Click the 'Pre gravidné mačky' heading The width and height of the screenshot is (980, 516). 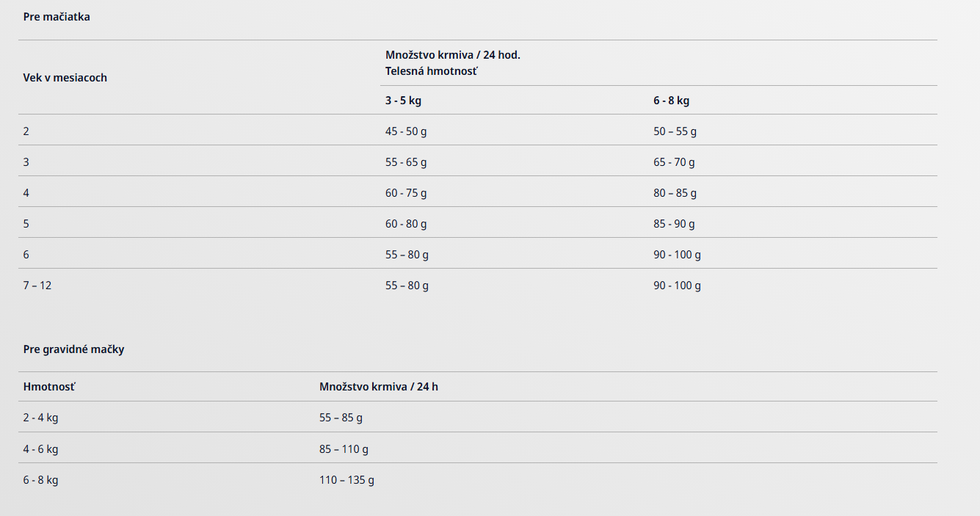(x=74, y=349)
